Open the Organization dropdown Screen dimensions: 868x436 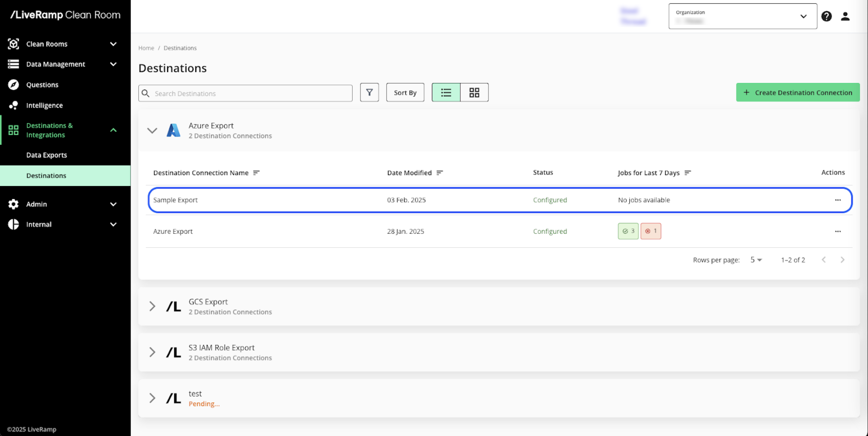point(743,16)
